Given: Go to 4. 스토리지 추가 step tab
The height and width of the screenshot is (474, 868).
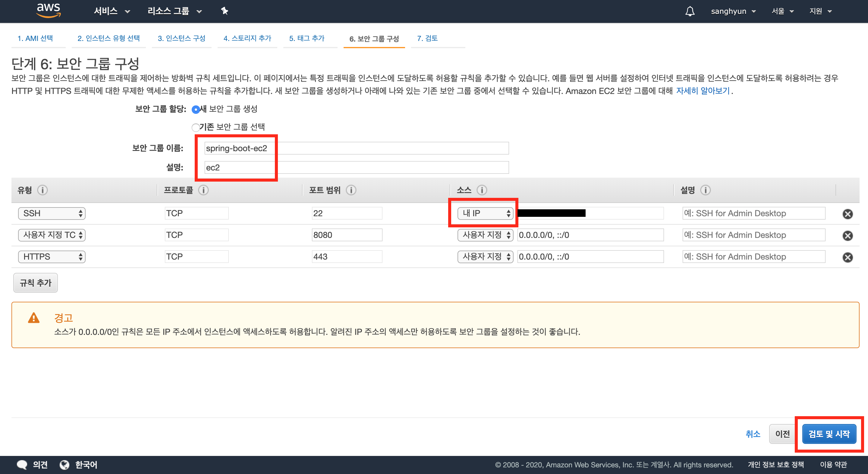Looking at the screenshot, I should 247,38.
